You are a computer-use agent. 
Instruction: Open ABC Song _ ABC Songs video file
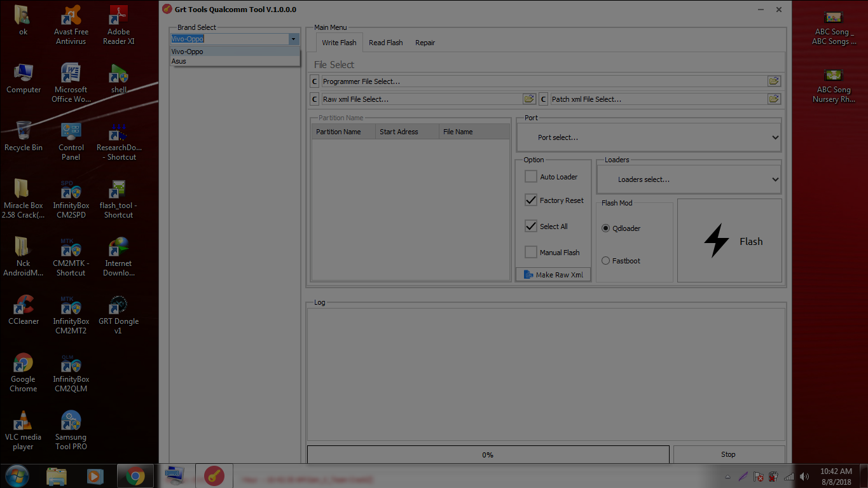[x=833, y=27]
